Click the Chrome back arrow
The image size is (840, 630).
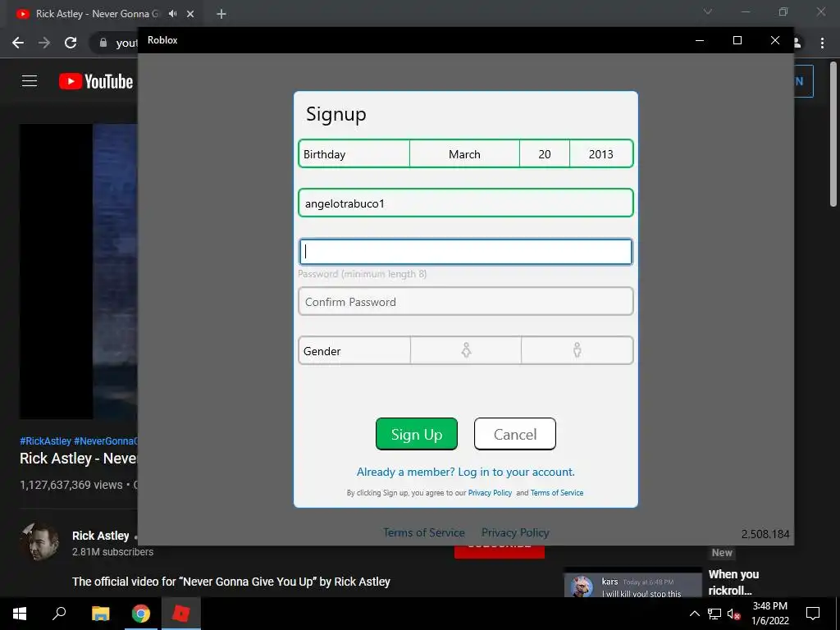(x=18, y=43)
